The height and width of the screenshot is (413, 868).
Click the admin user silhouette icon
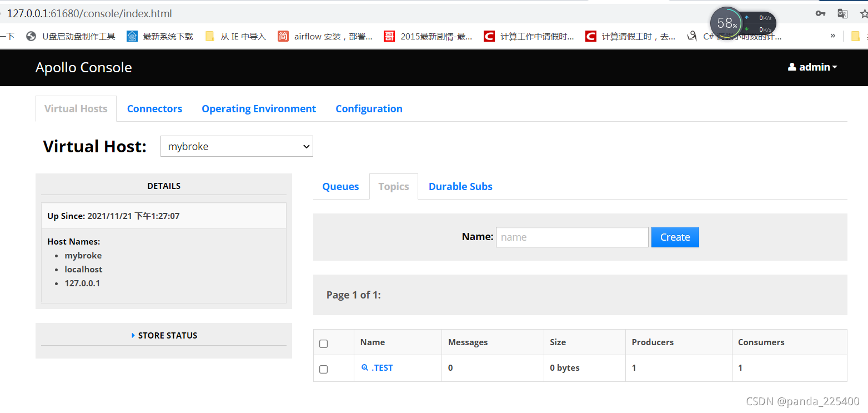click(792, 67)
